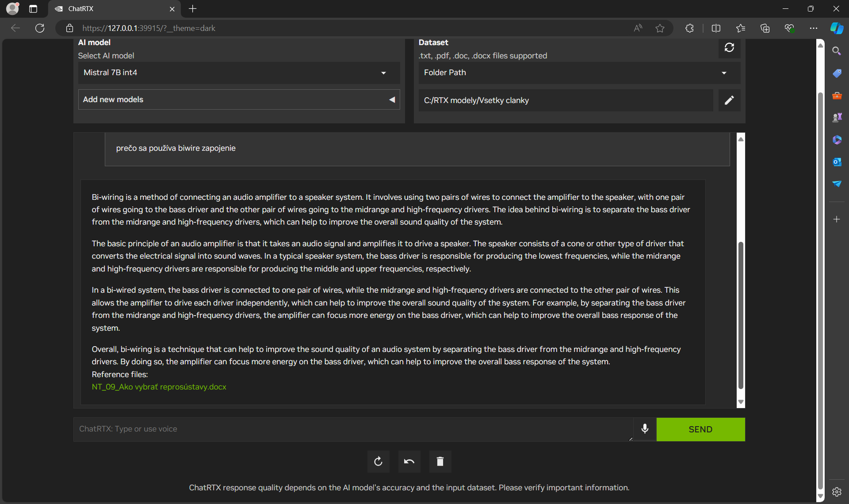Image resolution: width=849 pixels, height=504 pixels.
Task: Expand the Add new models section
Action: coord(239,100)
